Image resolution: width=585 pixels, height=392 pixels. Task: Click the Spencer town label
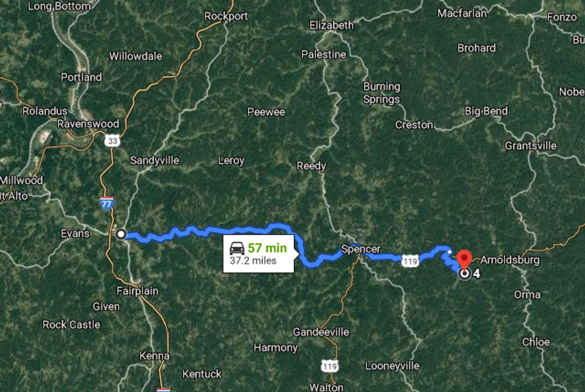[361, 249]
